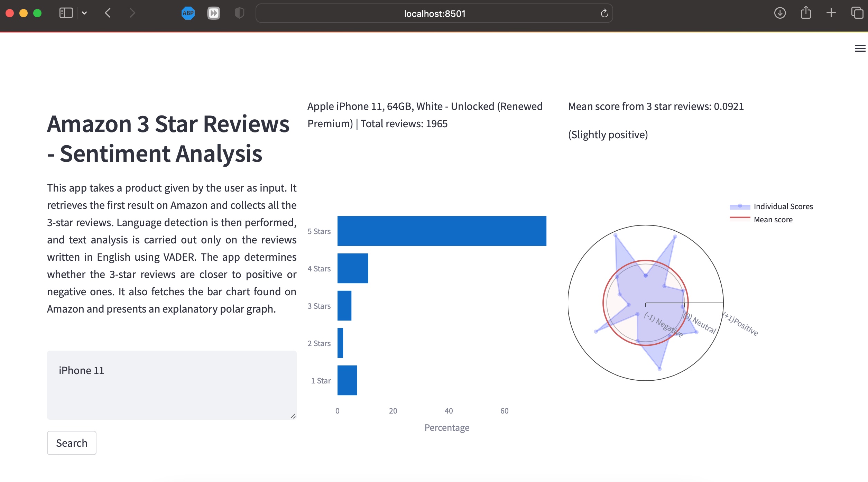Open a new browser tab
The height and width of the screenshot is (482, 868).
pos(831,13)
